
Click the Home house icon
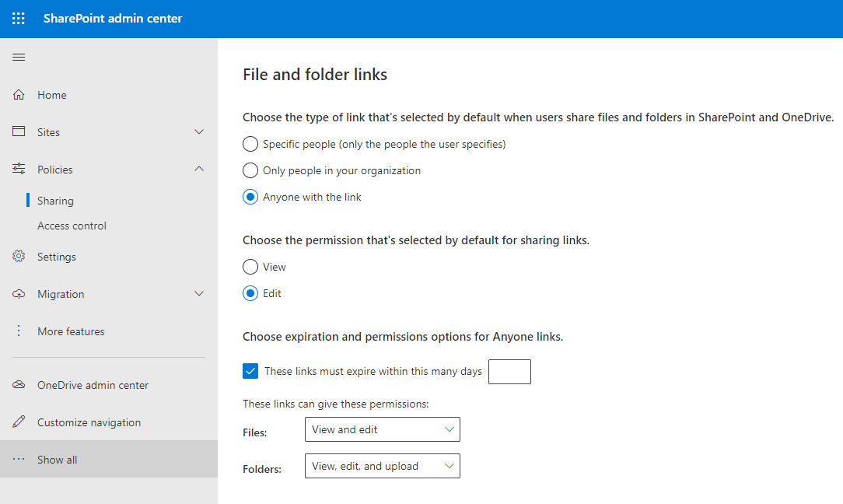[x=19, y=95]
